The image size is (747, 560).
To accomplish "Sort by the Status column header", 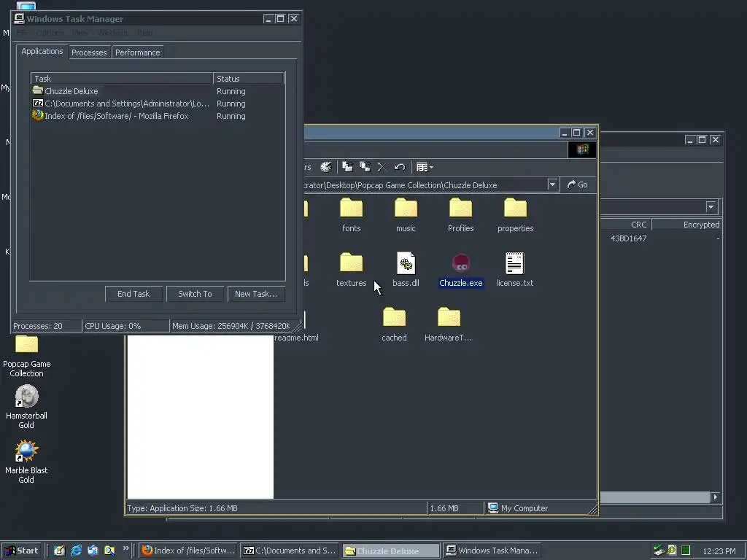I will pos(248,79).
